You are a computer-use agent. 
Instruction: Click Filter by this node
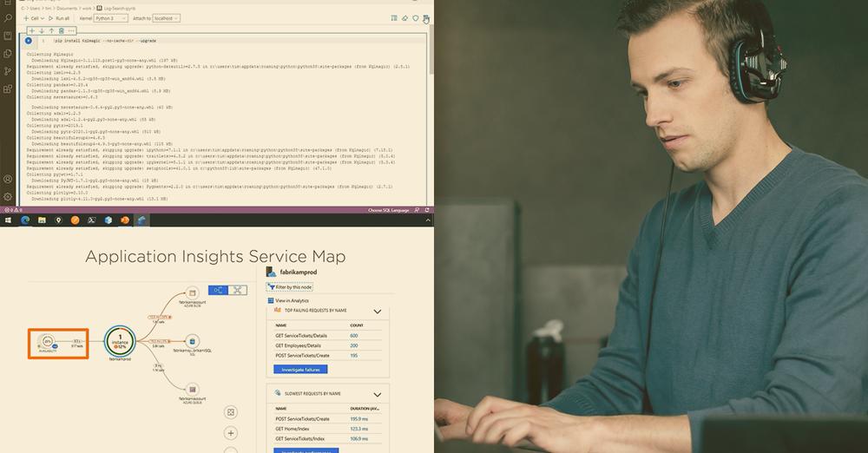[x=290, y=287]
